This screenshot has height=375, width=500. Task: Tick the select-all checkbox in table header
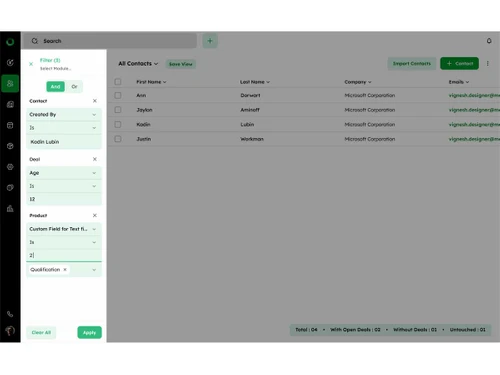(x=118, y=82)
